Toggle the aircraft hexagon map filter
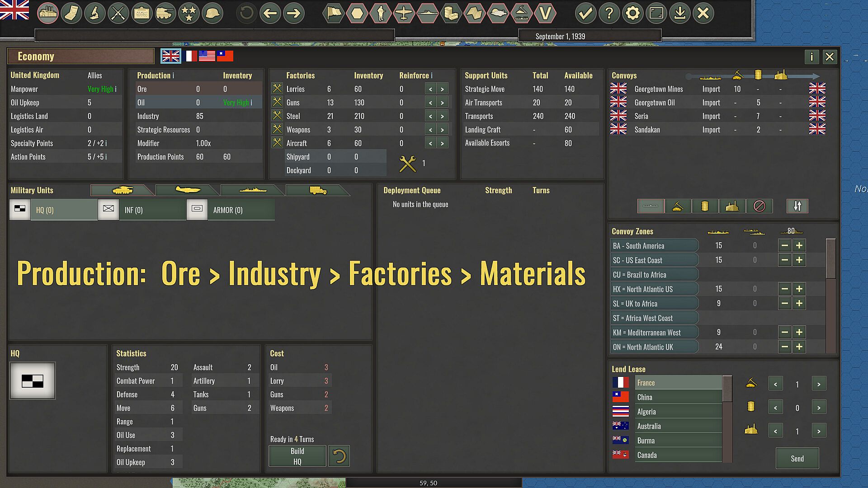Image resolution: width=868 pixels, height=488 pixels. click(x=404, y=13)
